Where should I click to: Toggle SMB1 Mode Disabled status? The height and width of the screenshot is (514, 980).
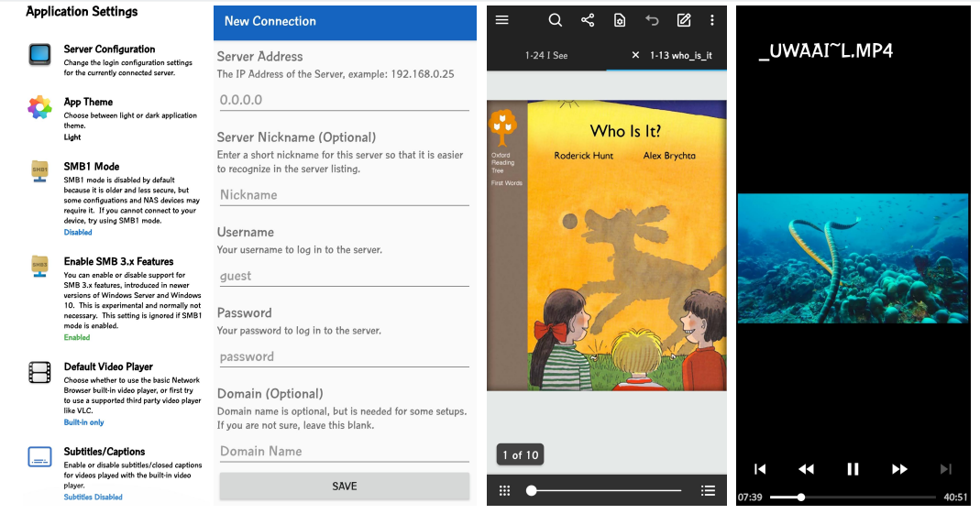coord(78,233)
